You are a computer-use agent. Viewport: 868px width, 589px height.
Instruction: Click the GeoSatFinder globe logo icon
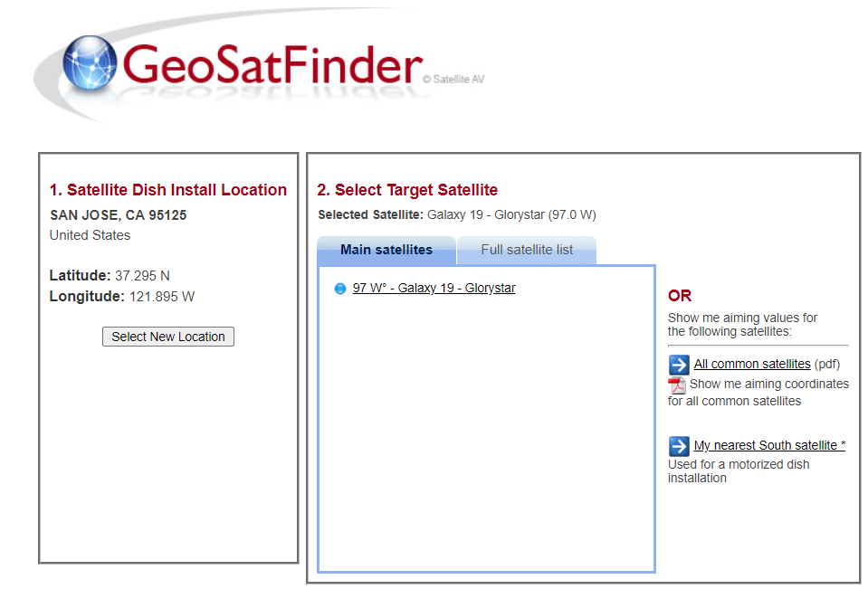click(x=91, y=66)
